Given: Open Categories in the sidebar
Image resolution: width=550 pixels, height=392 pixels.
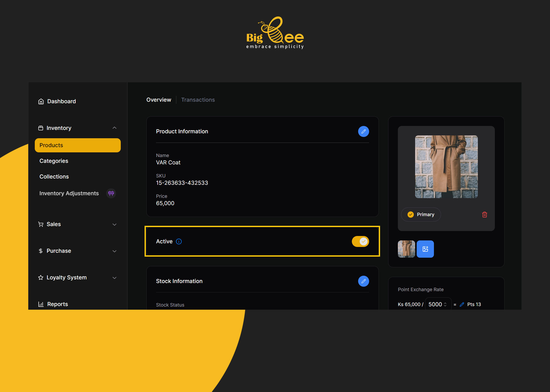Looking at the screenshot, I should [x=54, y=161].
